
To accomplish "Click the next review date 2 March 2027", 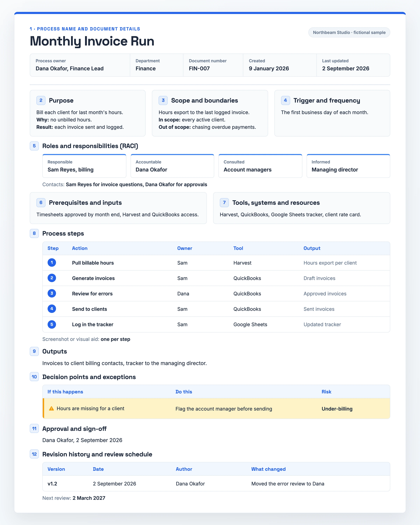I will coord(89,498).
